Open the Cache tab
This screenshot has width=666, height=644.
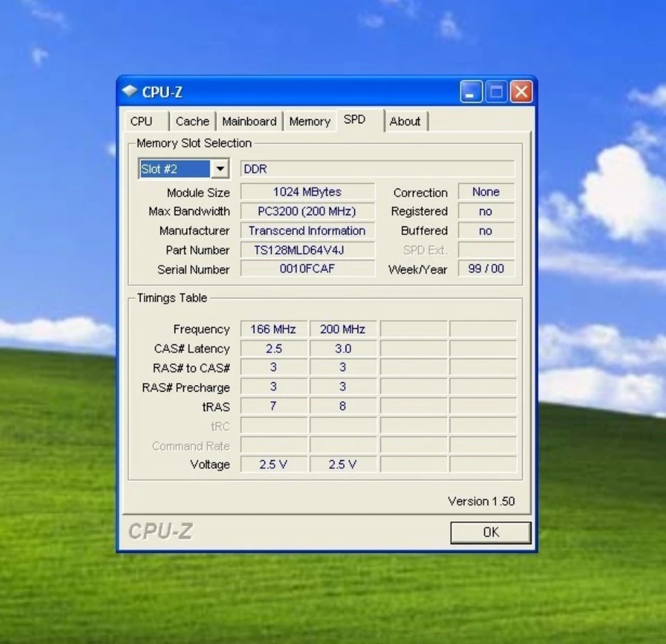[x=192, y=121]
